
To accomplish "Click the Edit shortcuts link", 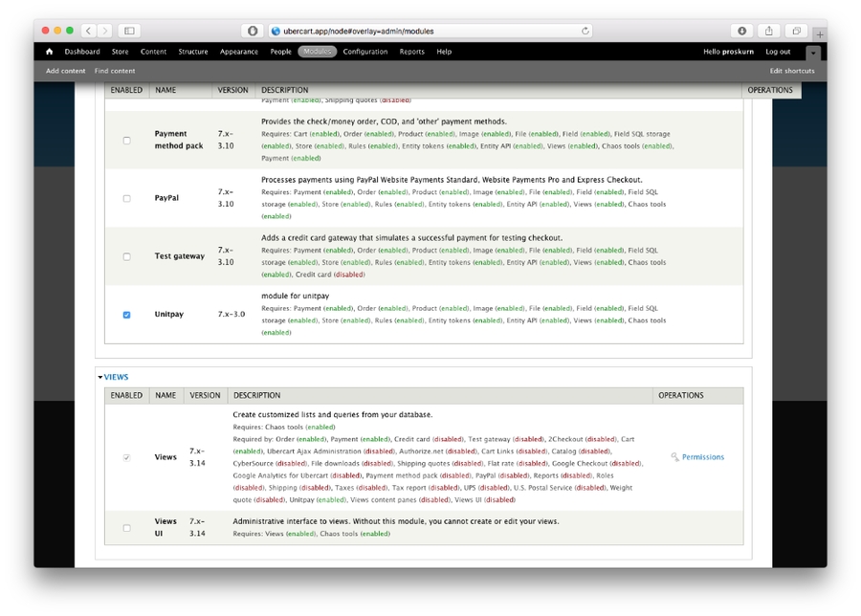I will tap(792, 71).
